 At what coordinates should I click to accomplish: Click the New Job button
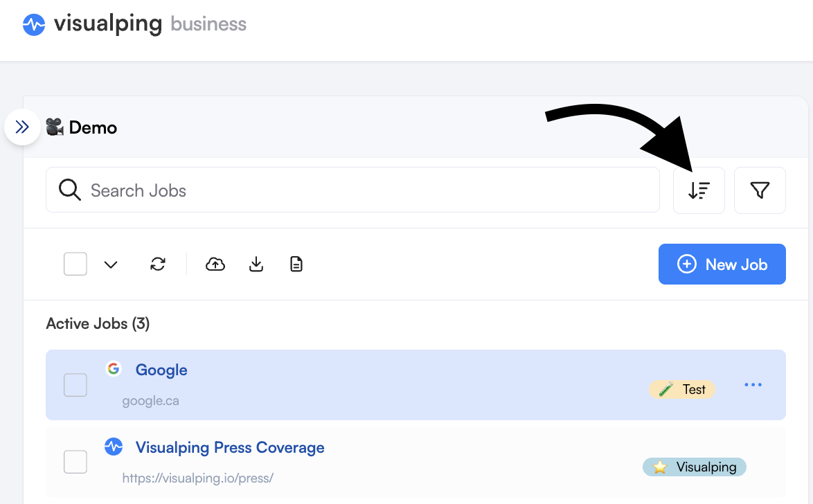(722, 264)
